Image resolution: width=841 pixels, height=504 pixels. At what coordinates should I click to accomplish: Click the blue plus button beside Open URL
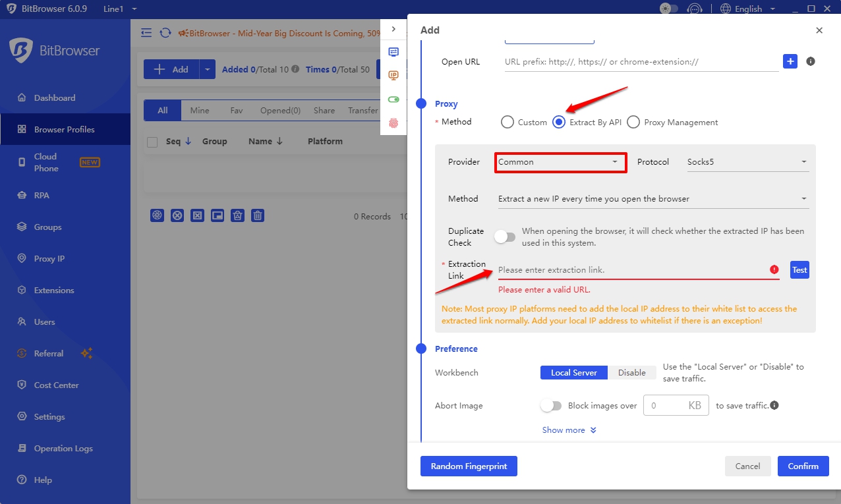coord(790,61)
